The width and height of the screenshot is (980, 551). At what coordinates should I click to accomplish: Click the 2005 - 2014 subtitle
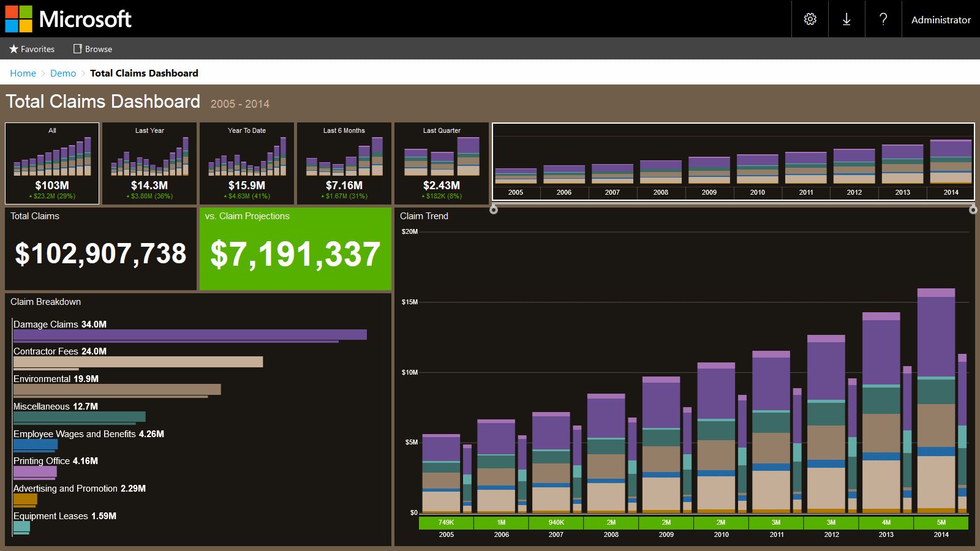click(240, 104)
